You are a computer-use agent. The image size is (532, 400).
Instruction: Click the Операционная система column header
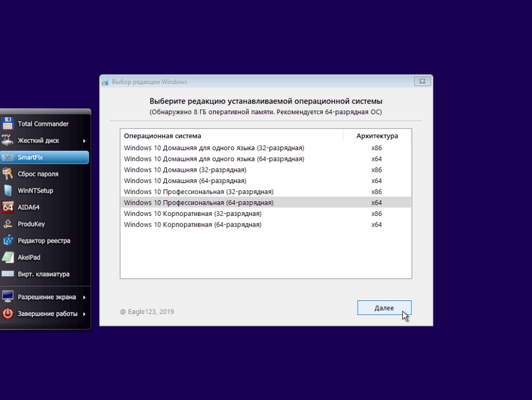coord(232,136)
